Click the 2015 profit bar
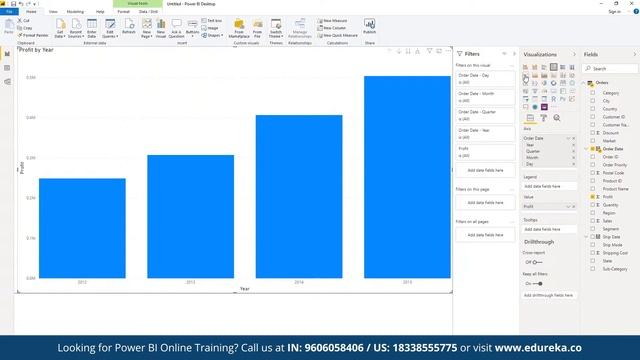The image size is (640, 360). coord(407,177)
